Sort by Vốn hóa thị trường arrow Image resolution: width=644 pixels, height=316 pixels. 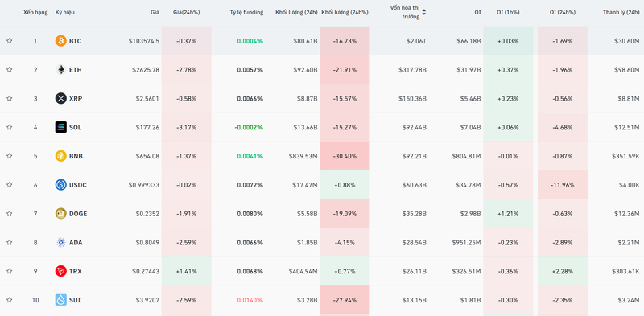click(424, 12)
